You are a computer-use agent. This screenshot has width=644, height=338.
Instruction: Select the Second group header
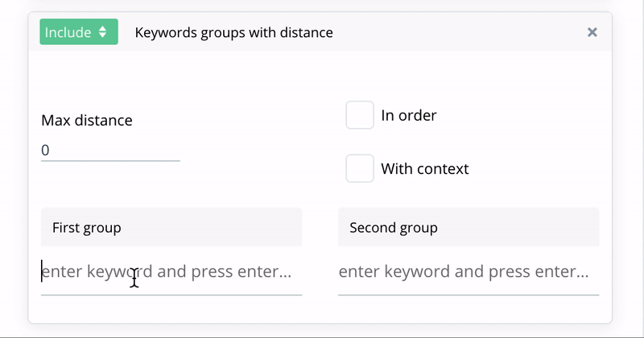(469, 227)
